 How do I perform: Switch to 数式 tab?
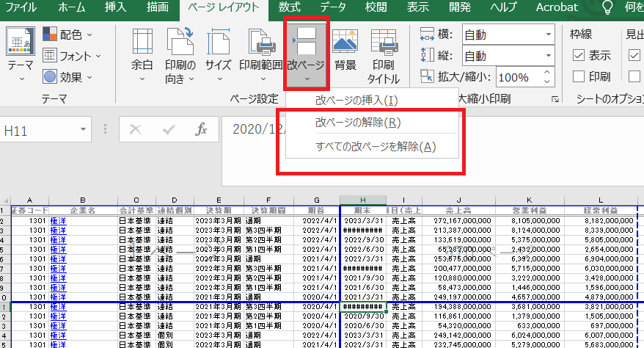tap(290, 7)
